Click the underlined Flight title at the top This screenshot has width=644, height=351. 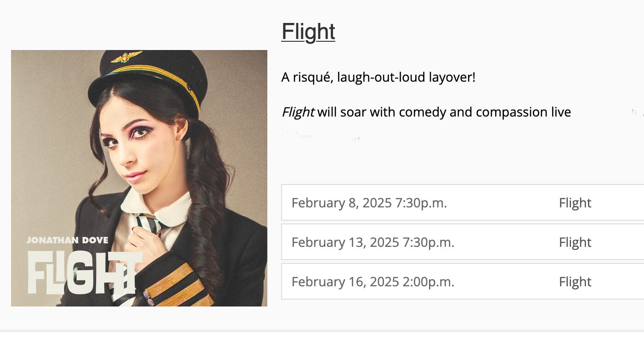click(x=308, y=31)
